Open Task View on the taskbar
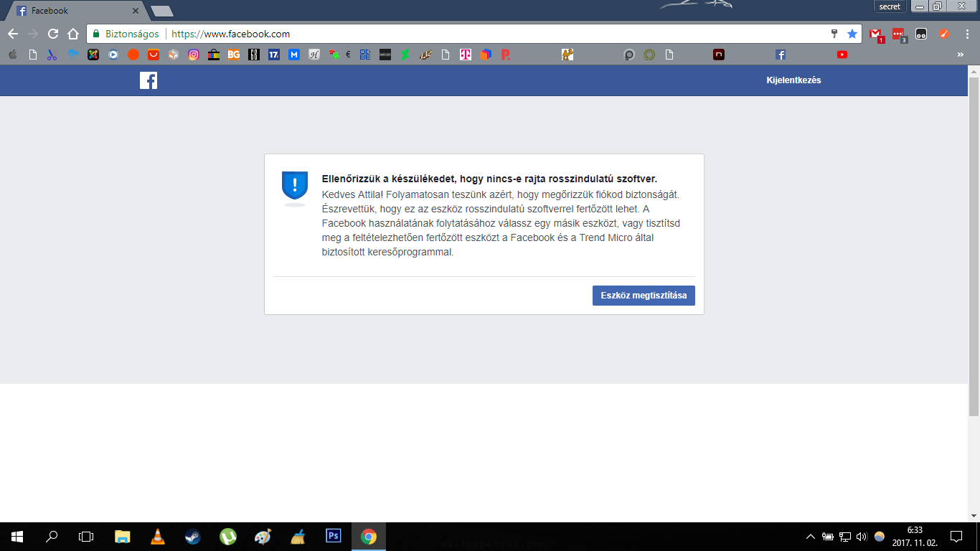The height and width of the screenshot is (551, 980). 86,536
